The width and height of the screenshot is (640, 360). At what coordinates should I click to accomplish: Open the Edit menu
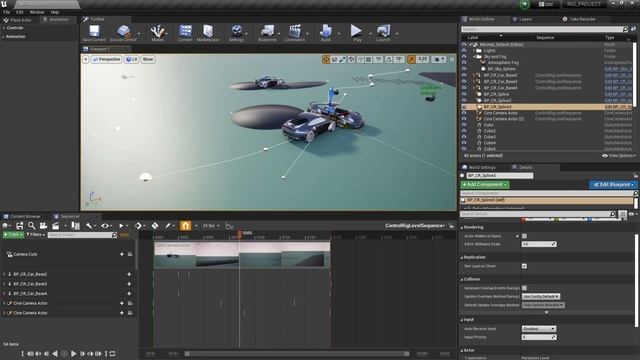(20, 12)
